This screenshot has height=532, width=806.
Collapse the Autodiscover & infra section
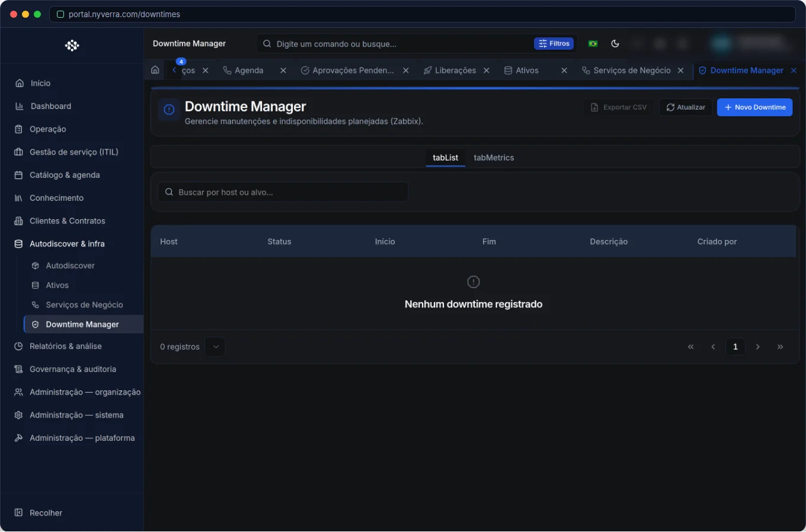tap(67, 244)
